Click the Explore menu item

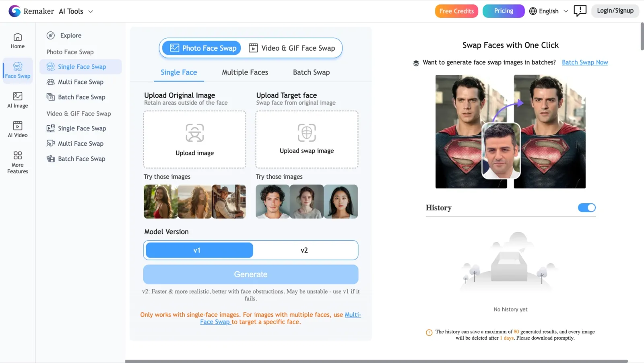71,35
